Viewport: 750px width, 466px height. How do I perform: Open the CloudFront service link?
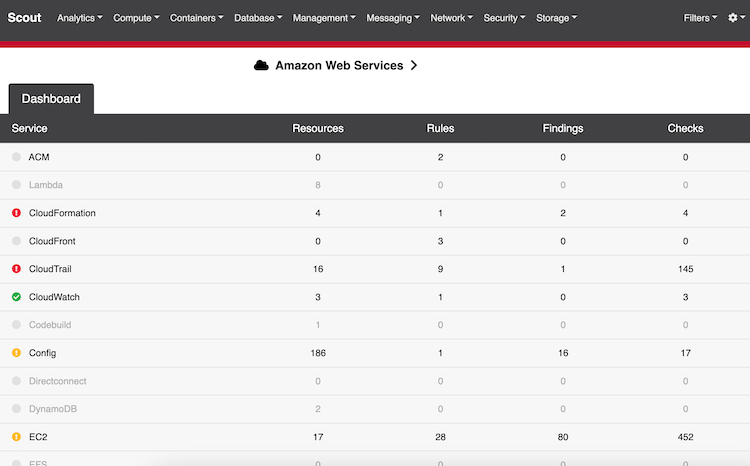click(x=52, y=241)
